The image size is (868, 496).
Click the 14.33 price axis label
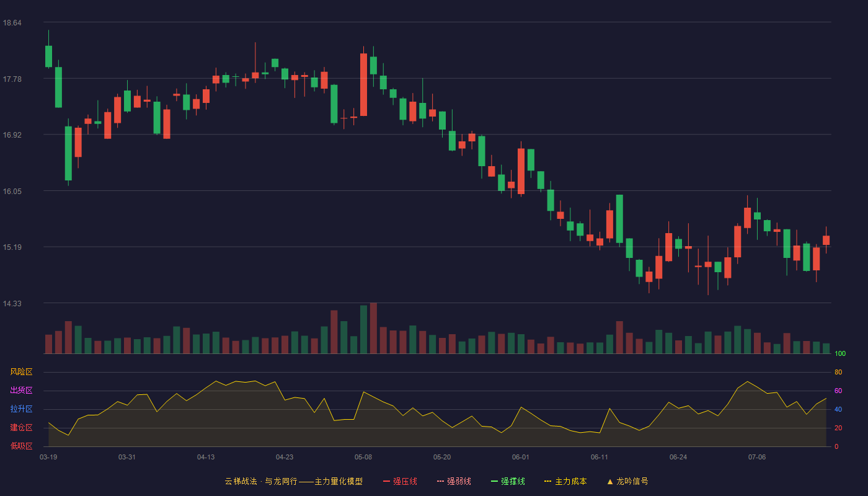coord(12,303)
